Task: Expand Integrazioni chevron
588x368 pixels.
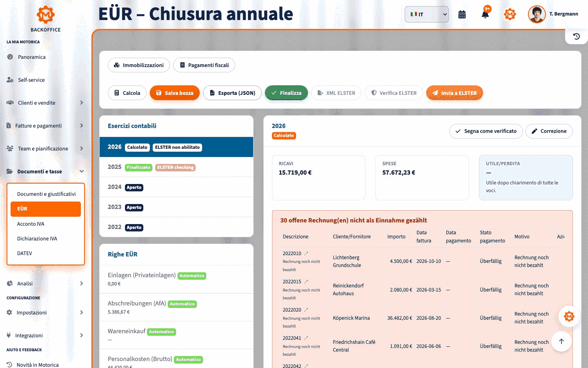Action: pos(82,335)
